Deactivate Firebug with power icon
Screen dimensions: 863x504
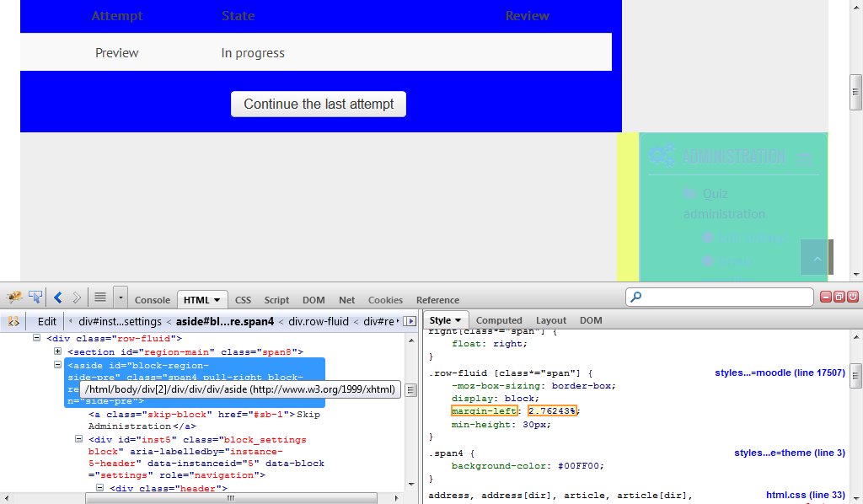(x=853, y=298)
